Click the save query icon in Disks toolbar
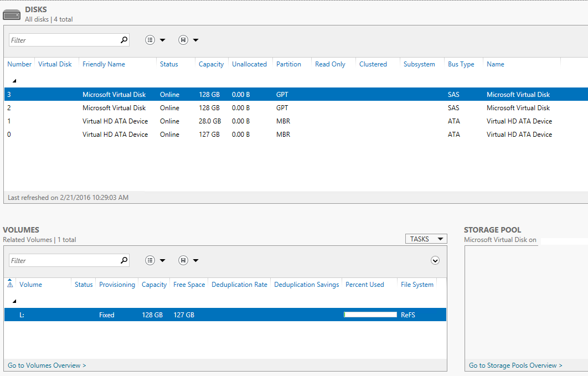Image resolution: width=588 pixels, height=376 pixels. pyautogui.click(x=183, y=40)
